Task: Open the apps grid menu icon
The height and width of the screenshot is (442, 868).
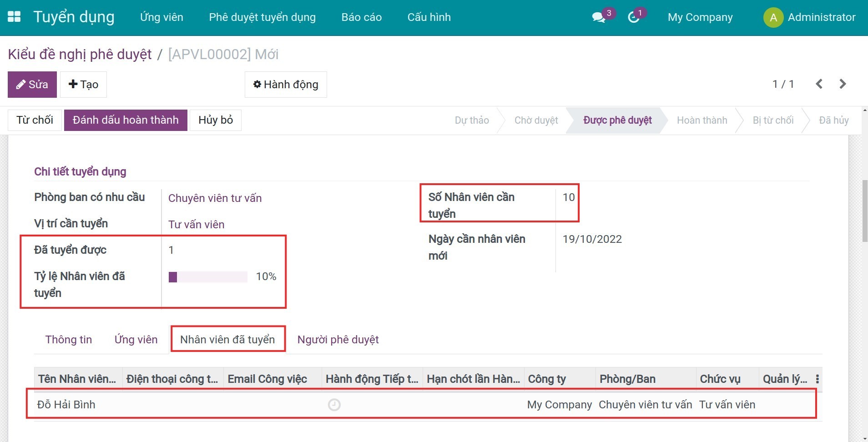Action: pyautogui.click(x=15, y=17)
